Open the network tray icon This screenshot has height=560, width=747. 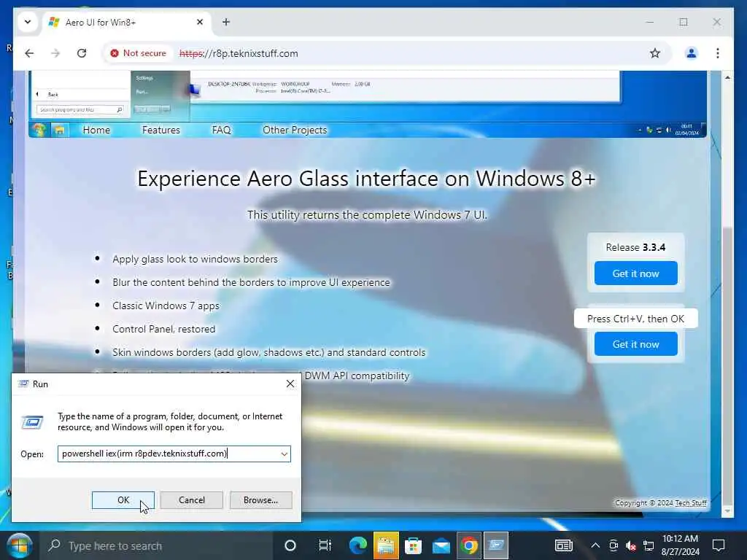[649, 545]
